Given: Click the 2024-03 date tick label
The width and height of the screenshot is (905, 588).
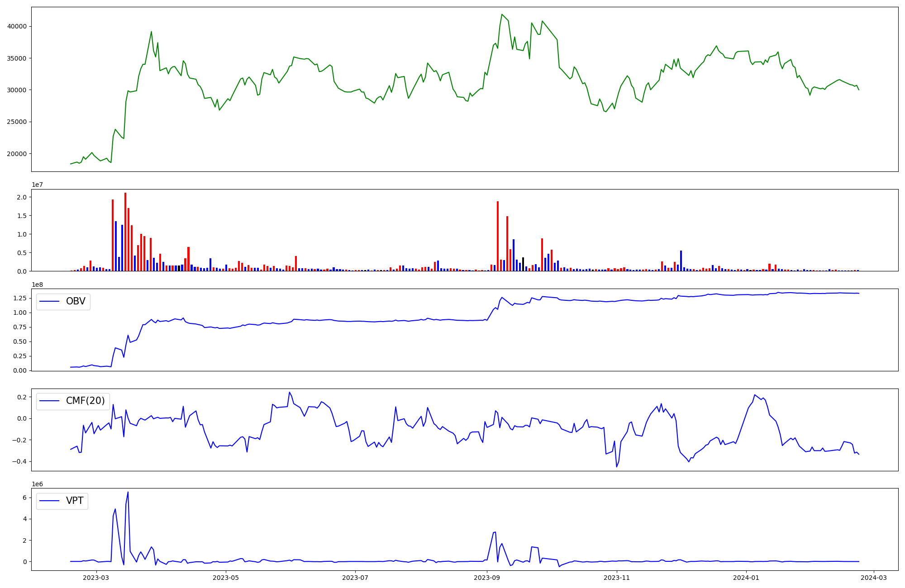Looking at the screenshot, I should pyautogui.click(x=874, y=578).
